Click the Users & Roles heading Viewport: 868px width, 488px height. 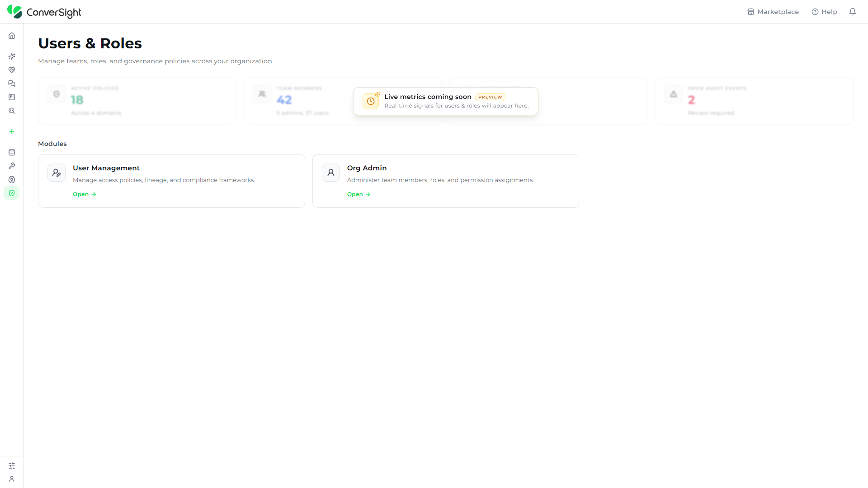(90, 43)
